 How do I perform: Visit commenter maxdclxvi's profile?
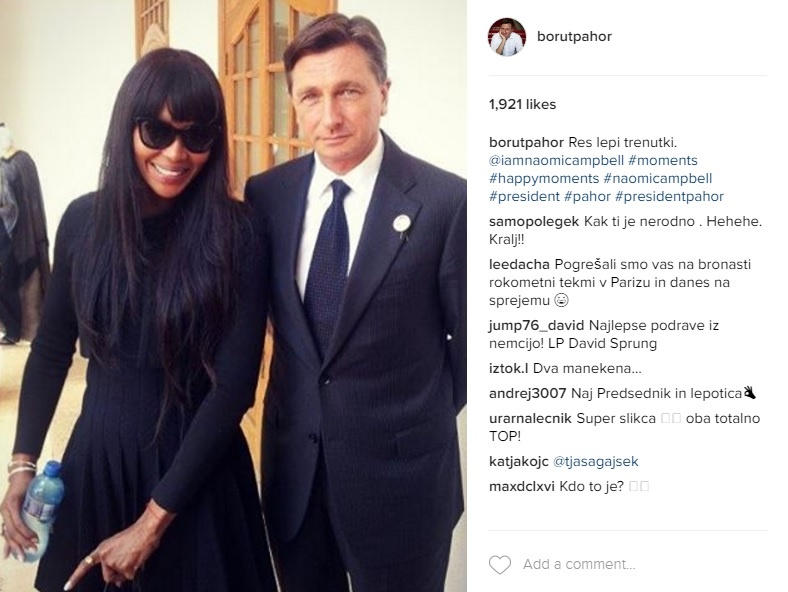pyautogui.click(x=522, y=486)
